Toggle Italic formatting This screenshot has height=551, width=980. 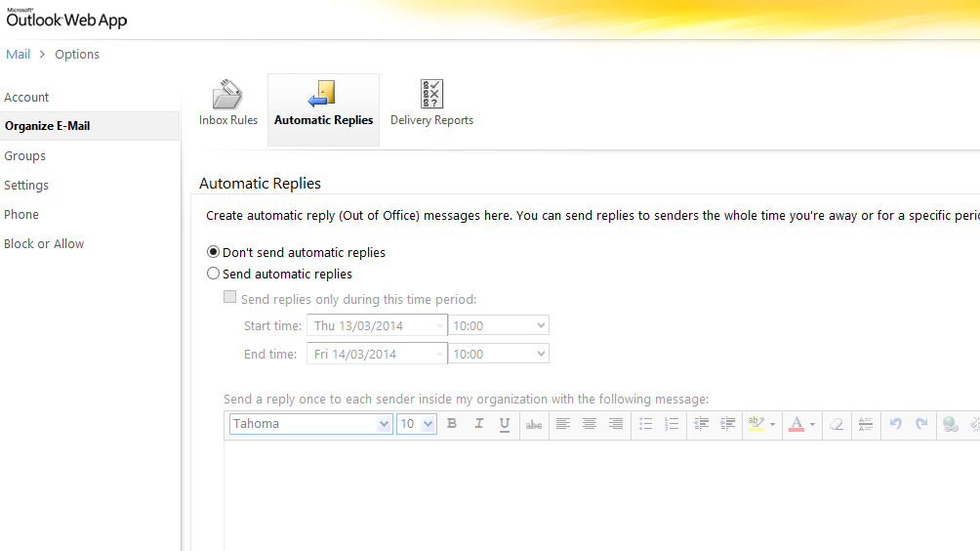point(478,424)
